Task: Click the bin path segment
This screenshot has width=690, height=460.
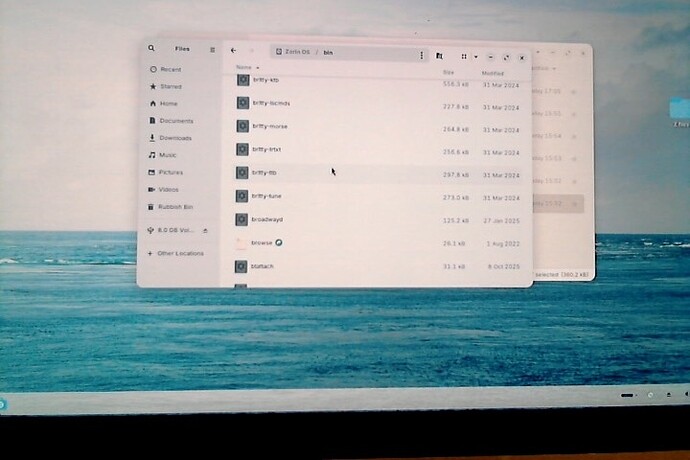Action: [328, 52]
